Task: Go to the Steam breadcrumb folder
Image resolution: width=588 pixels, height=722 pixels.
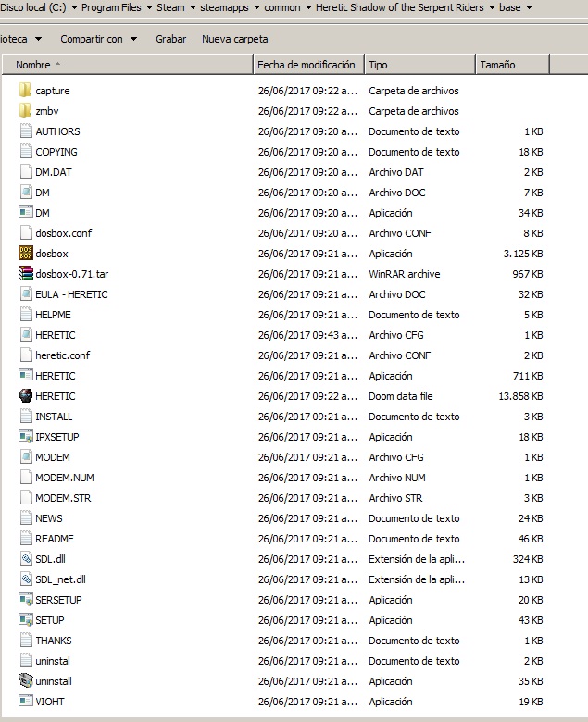Action: point(170,7)
